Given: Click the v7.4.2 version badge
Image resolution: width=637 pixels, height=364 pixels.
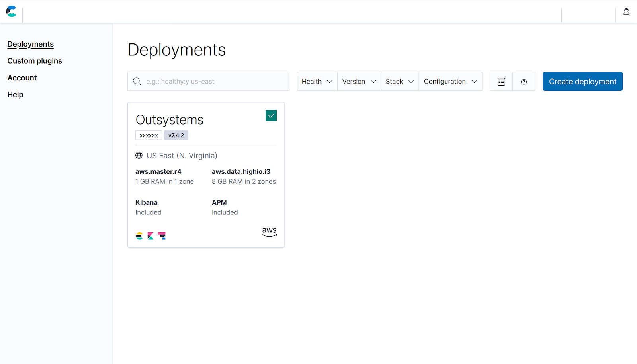Looking at the screenshot, I should coord(176,135).
